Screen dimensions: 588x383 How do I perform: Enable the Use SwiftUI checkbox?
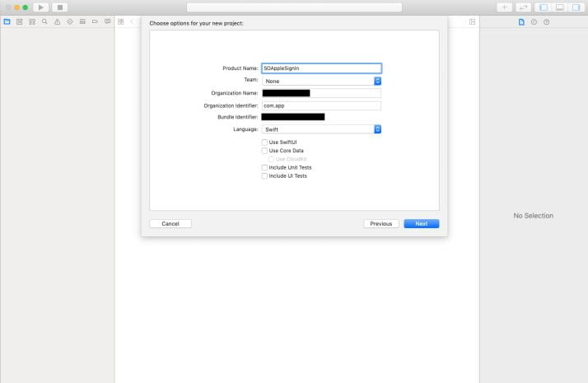click(x=264, y=142)
